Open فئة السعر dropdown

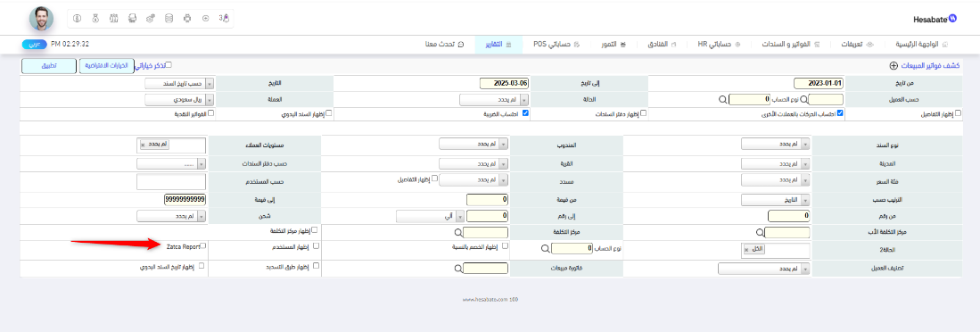tap(776, 180)
